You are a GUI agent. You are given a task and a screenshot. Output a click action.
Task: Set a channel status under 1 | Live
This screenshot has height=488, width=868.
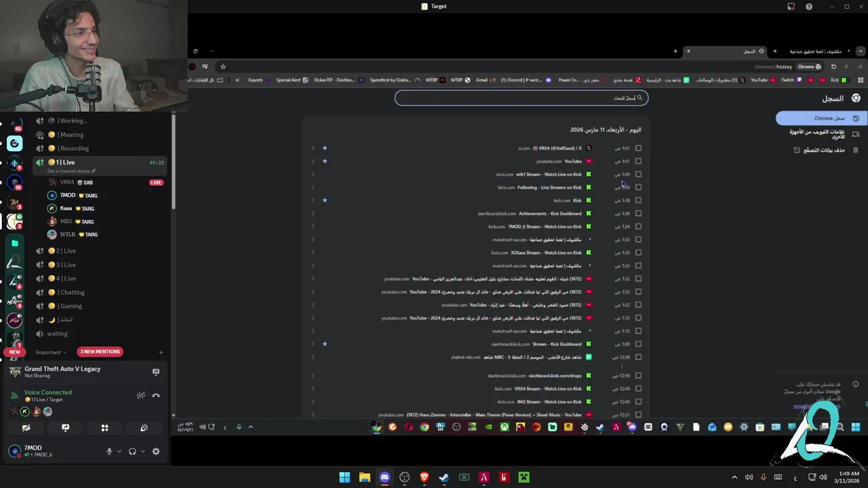[71, 171]
